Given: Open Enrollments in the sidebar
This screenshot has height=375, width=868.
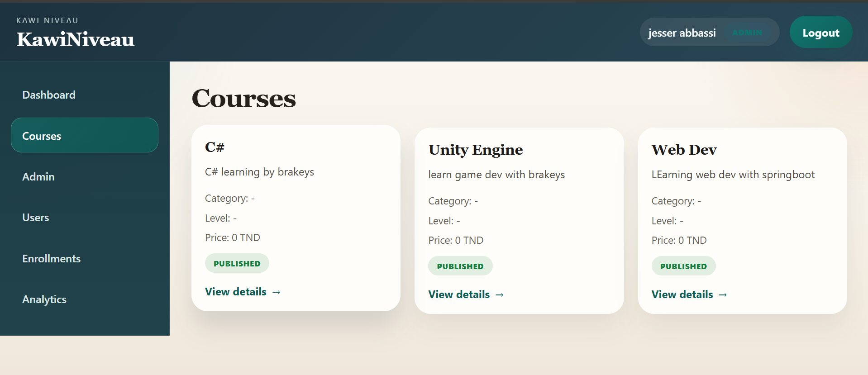Looking at the screenshot, I should (85, 259).
